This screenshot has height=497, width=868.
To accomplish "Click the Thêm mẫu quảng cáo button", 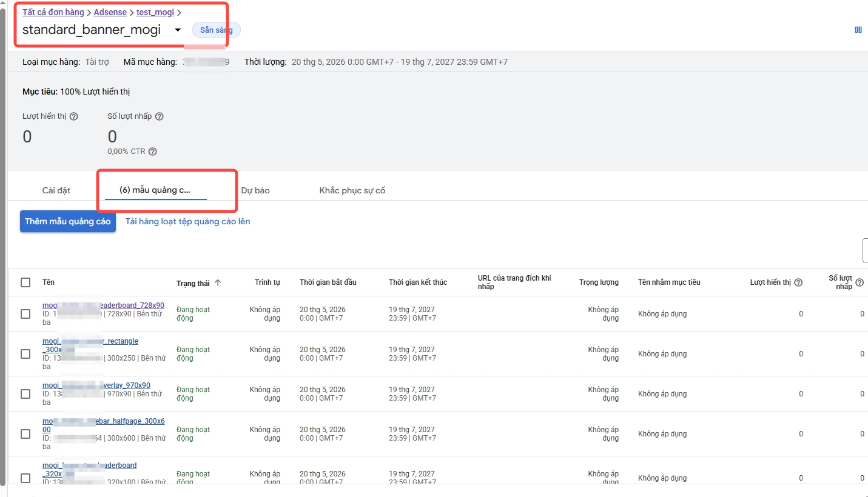I will (x=68, y=221).
